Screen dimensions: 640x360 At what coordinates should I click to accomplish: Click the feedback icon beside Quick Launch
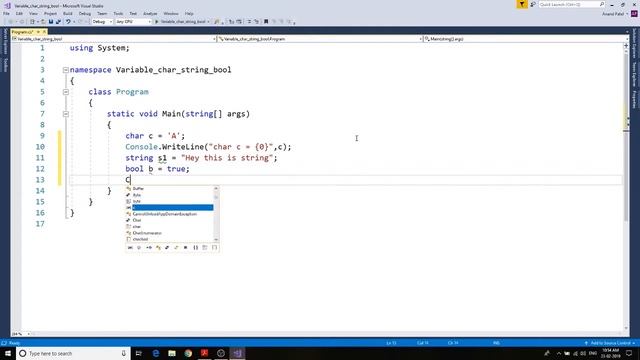(x=533, y=4)
